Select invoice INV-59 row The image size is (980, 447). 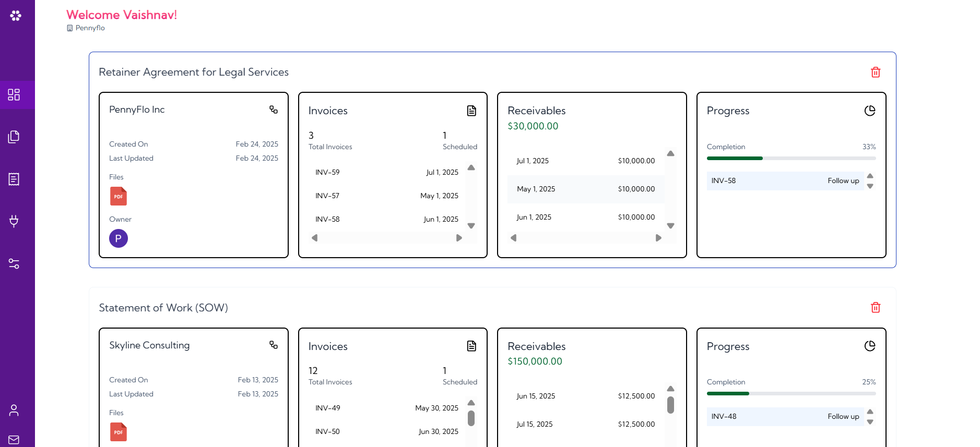(387, 172)
